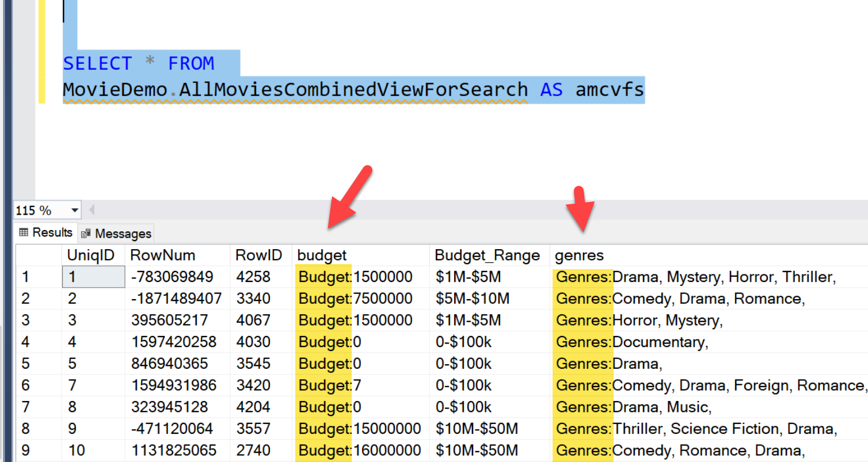This screenshot has width=868, height=462.
Task: Click AllMoviesCombinedViewForSearch in the query editor
Action: click(x=355, y=90)
